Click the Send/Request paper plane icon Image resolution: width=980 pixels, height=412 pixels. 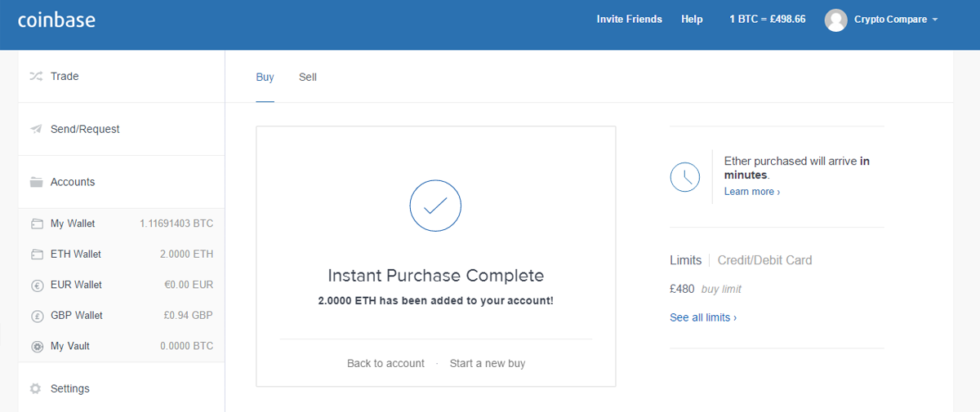36,129
